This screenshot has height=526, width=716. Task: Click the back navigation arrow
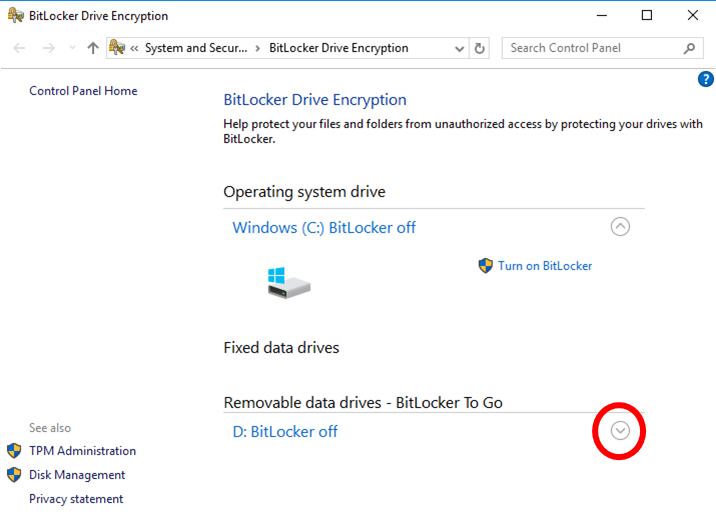coord(20,48)
